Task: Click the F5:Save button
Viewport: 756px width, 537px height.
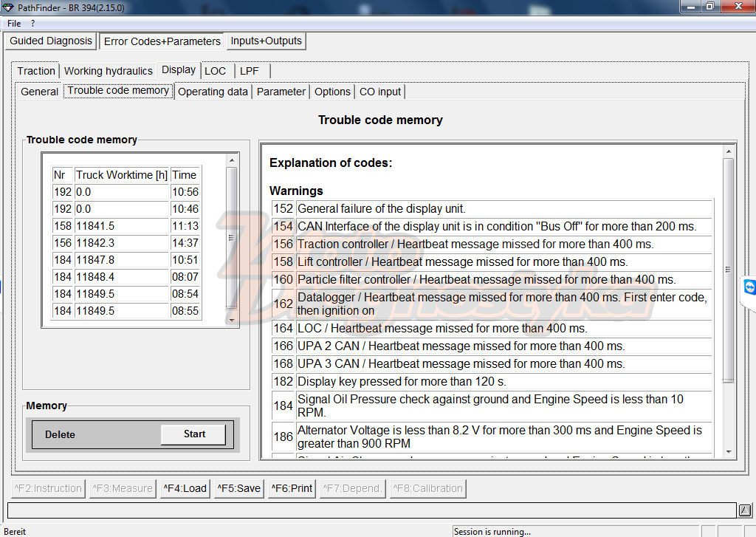Action: (238, 488)
